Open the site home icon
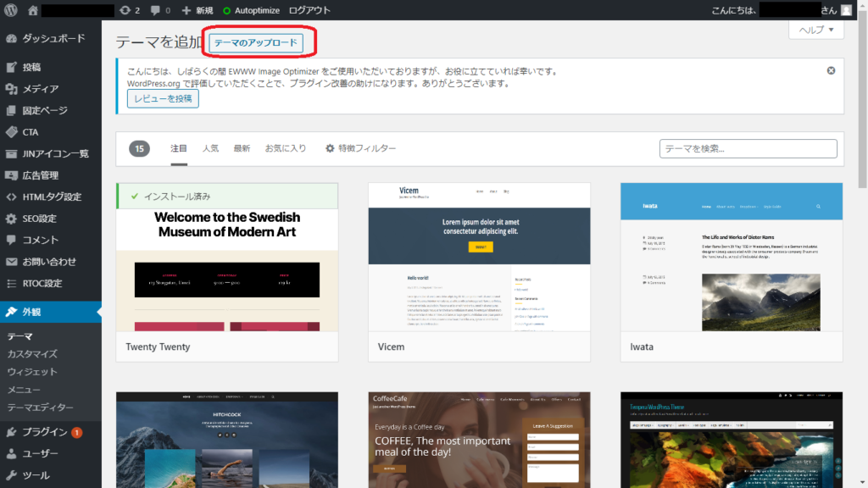This screenshot has width=868, height=488. 33,10
